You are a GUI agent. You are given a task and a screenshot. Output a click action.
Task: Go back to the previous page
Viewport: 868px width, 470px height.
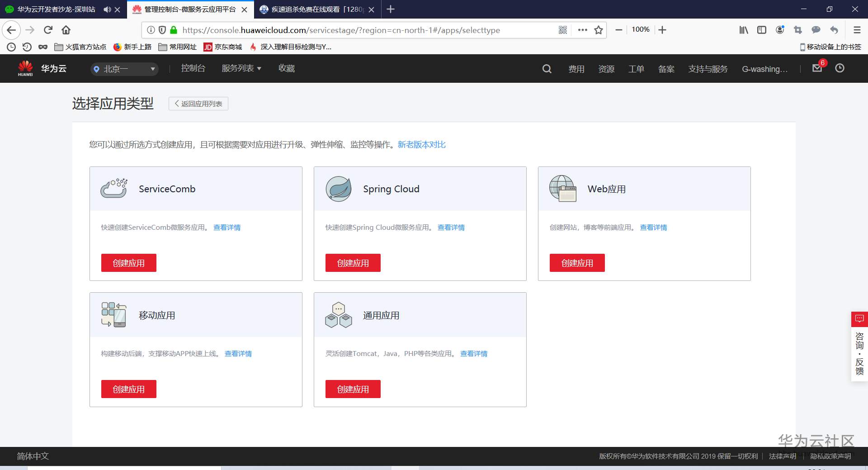[x=11, y=30]
